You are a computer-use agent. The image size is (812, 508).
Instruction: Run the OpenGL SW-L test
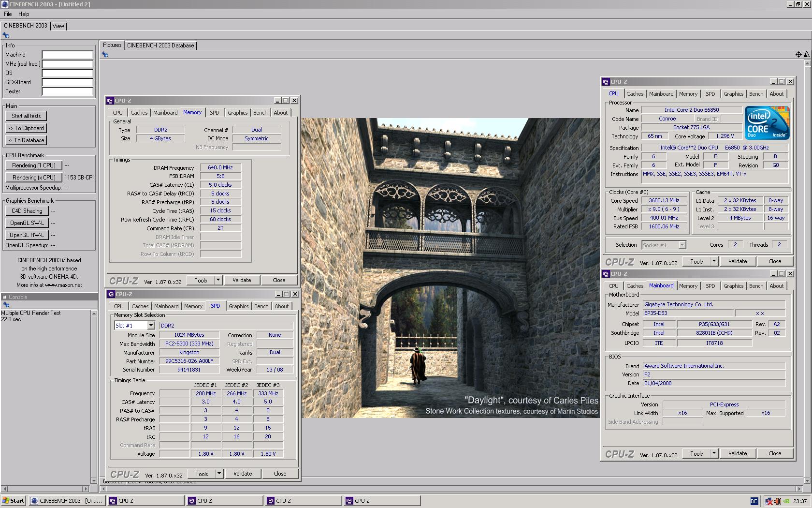point(27,223)
